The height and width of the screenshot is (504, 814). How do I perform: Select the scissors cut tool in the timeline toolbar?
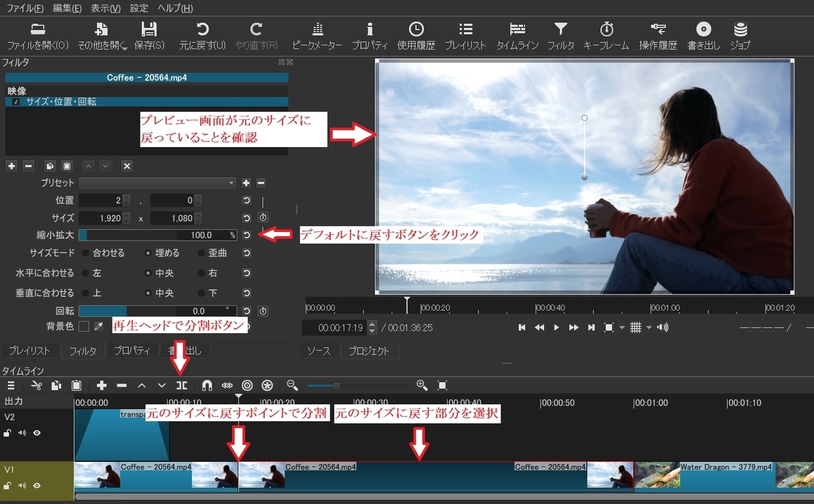tap(37, 385)
